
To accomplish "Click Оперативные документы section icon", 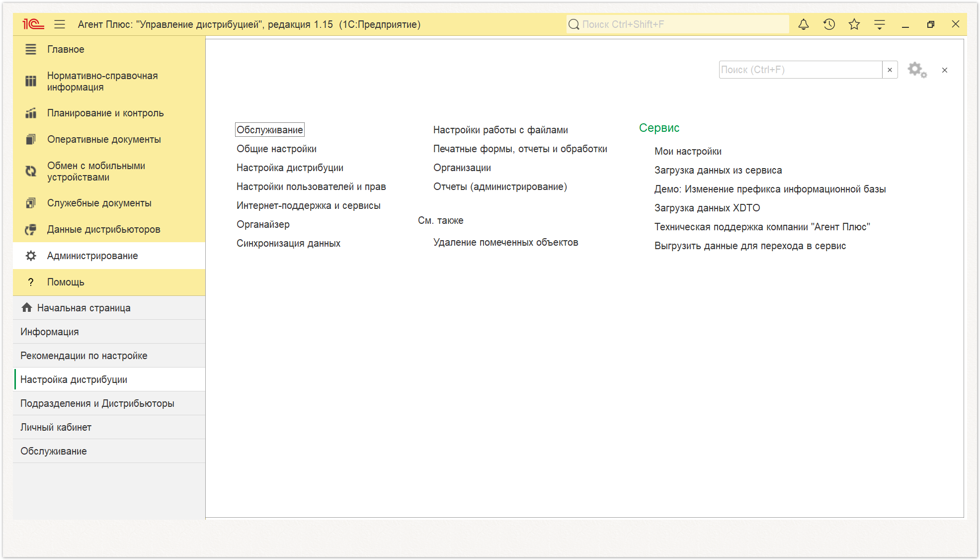I will [x=31, y=139].
